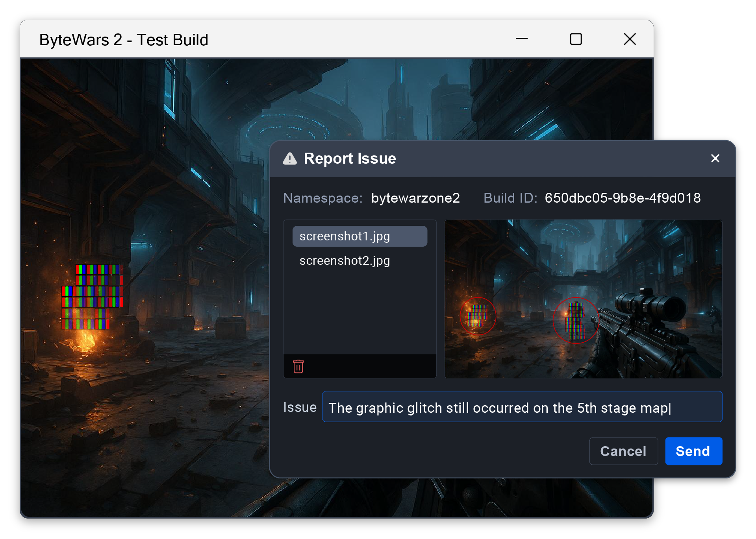Minimize the ByteWars 2 window
The image size is (756, 539).
tap(522, 39)
